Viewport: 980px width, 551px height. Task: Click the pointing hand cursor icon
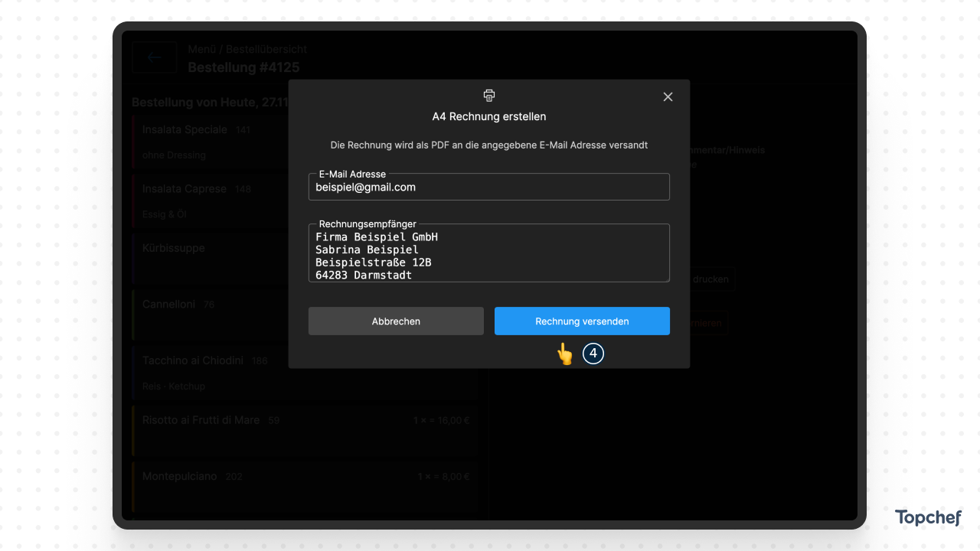(564, 354)
